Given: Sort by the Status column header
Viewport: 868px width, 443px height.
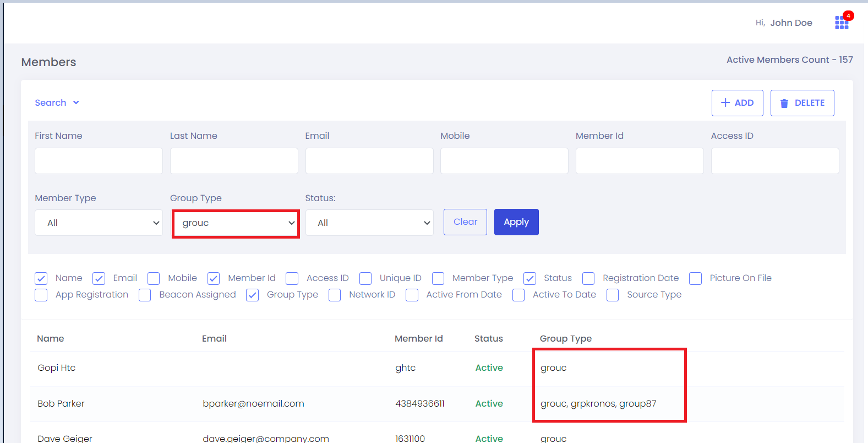Looking at the screenshot, I should click(x=489, y=338).
